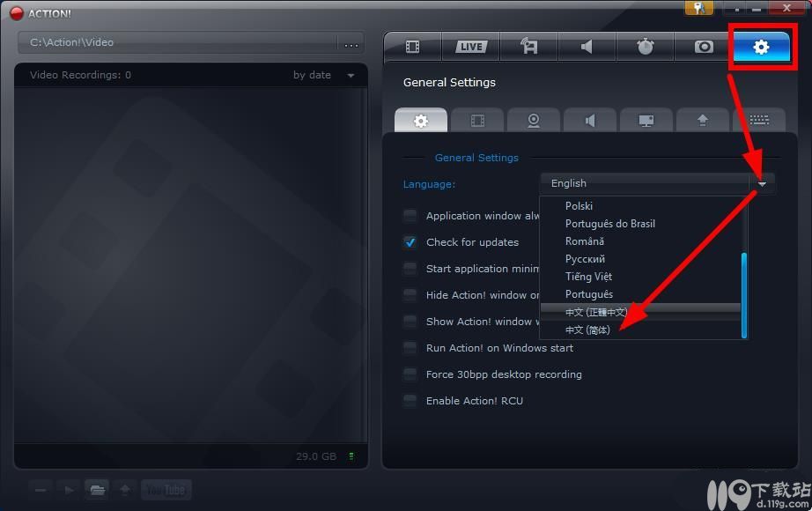Open the hotkeys keyboard settings sub-tab
Image resolution: width=812 pixels, height=511 pixels.
coord(759,121)
